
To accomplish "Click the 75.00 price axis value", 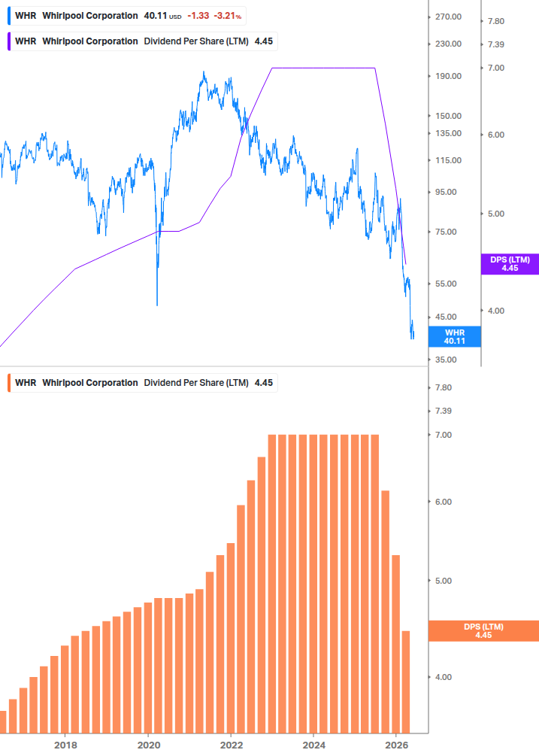I will click(x=446, y=232).
